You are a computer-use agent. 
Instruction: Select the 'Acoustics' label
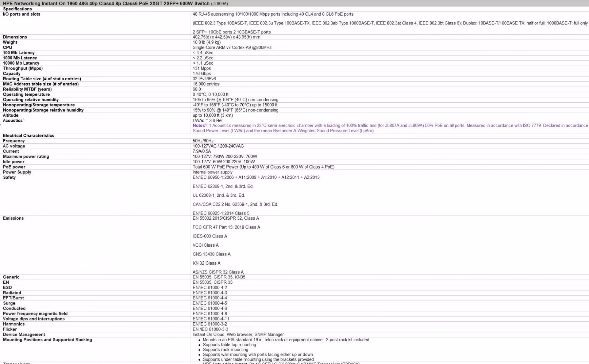pyautogui.click(x=13, y=120)
